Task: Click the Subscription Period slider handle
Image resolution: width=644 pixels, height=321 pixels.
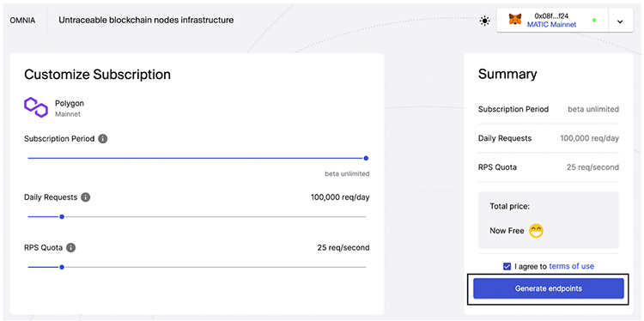Action: point(366,158)
